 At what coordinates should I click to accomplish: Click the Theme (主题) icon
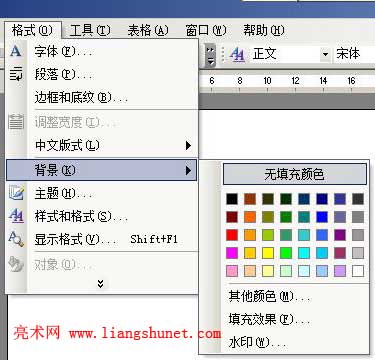(x=16, y=193)
